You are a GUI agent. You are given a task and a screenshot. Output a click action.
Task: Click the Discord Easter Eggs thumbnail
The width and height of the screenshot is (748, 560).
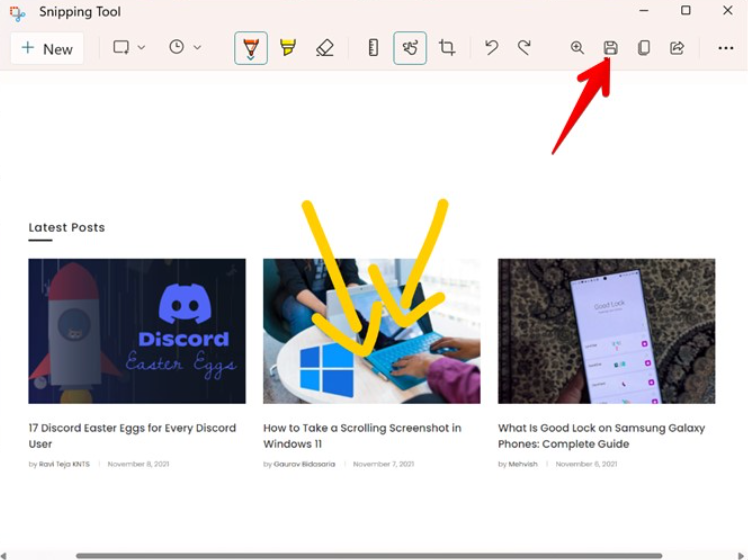click(137, 331)
